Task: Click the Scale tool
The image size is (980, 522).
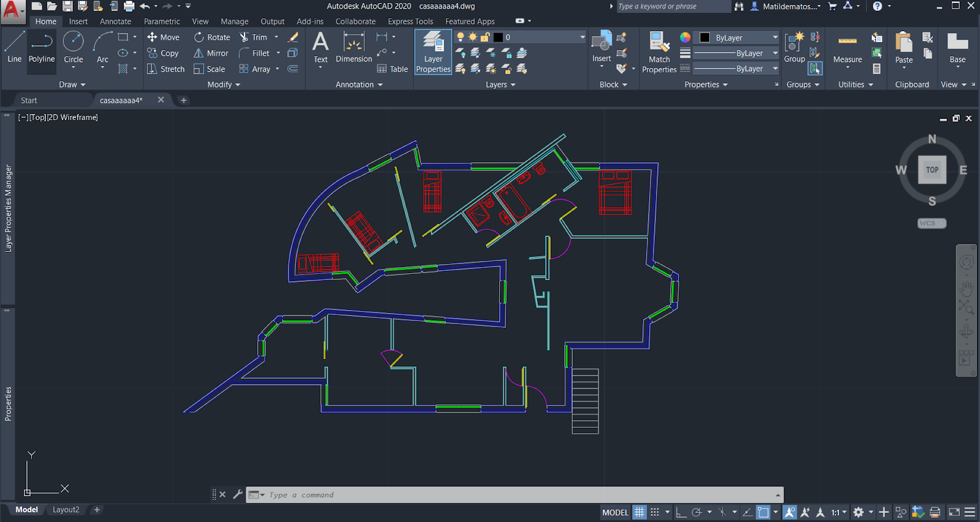Action: 209,69
